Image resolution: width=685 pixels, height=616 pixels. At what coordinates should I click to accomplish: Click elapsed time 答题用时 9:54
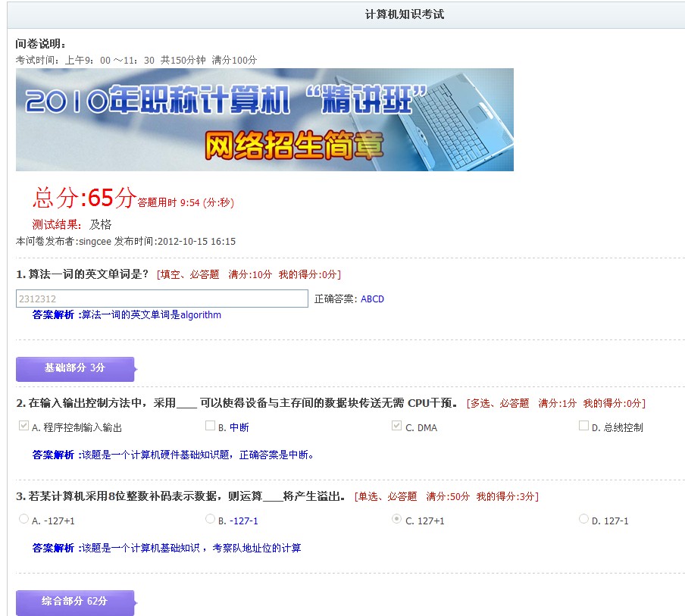click(186, 203)
